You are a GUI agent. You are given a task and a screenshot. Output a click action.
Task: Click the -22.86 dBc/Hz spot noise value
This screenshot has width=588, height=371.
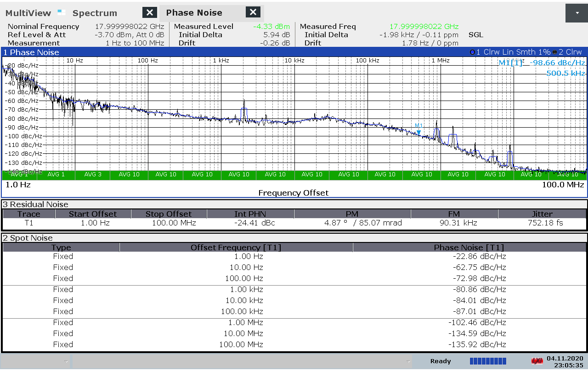pyautogui.click(x=480, y=256)
